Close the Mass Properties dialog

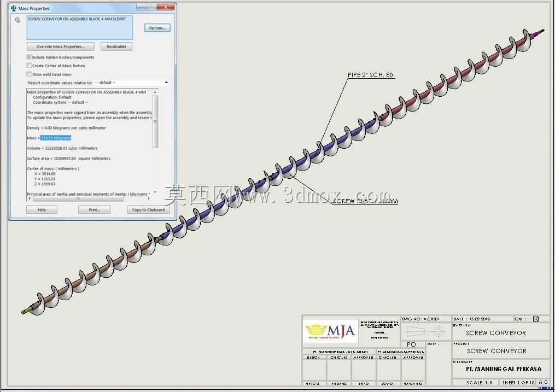point(165,7)
